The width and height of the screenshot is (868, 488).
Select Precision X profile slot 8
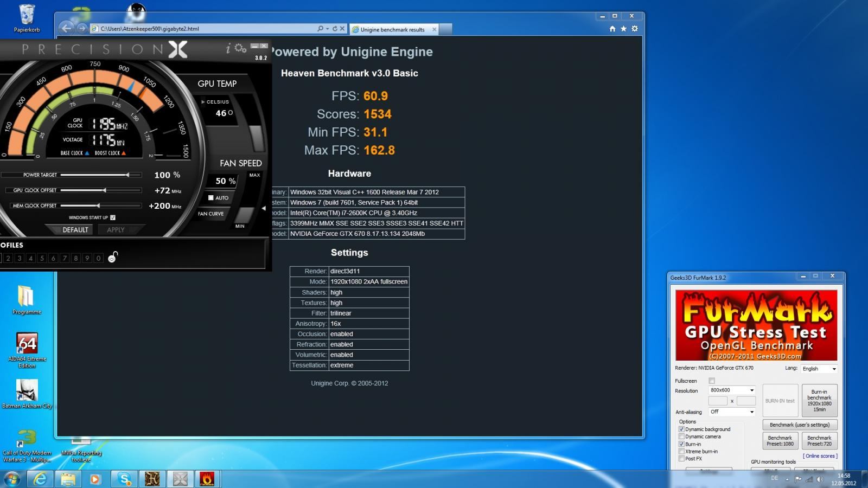tap(76, 258)
